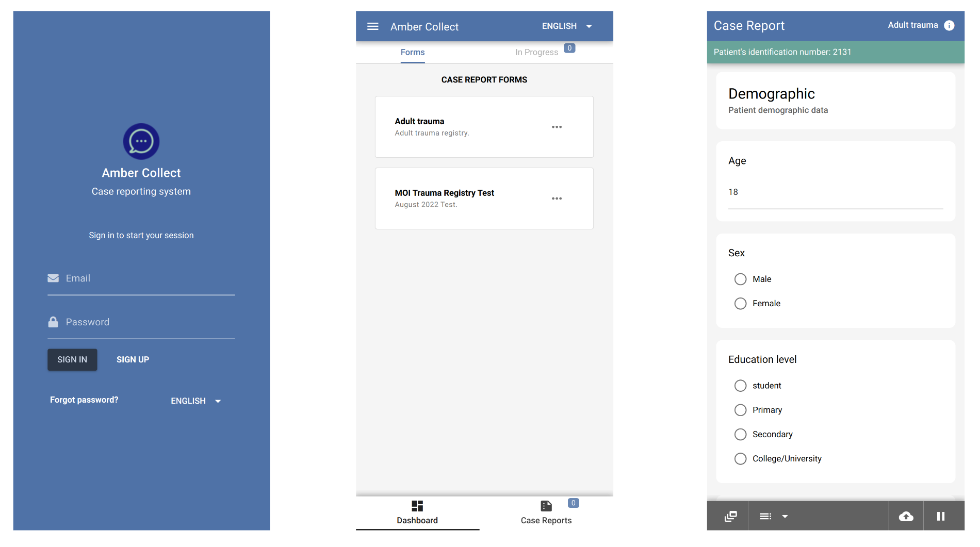Click the In Progress count badge
The width and height of the screenshot is (980, 547).
point(569,48)
